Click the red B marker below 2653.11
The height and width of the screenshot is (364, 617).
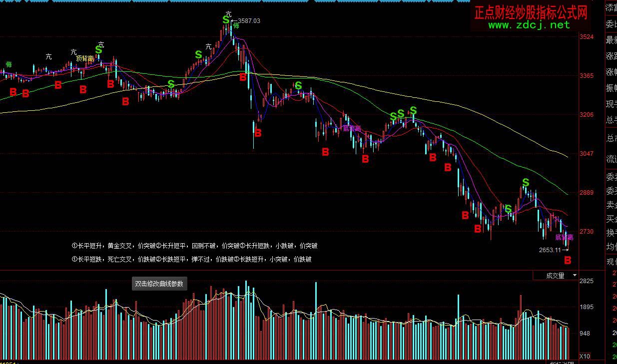(x=568, y=260)
